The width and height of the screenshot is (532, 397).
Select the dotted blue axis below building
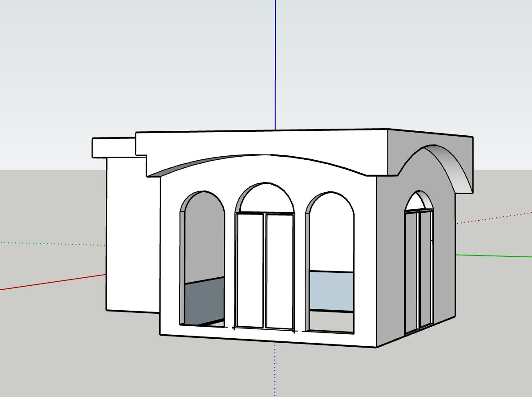[x=275, y=369]
